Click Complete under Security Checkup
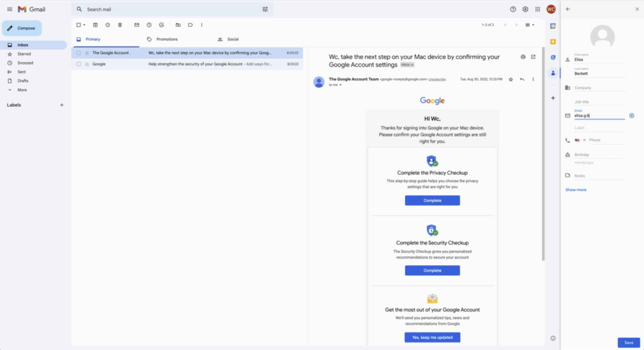This screenshot has height=350, width=644. pos(432,270)
